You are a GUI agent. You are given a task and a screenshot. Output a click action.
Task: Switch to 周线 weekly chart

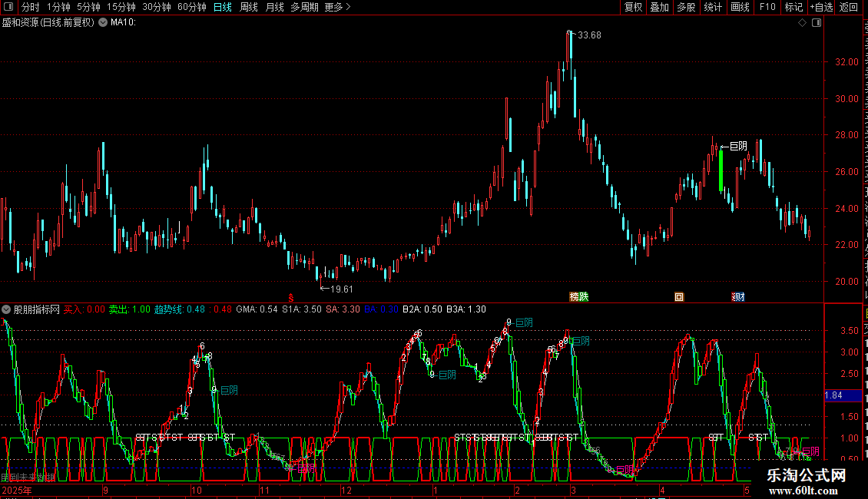pos(249,7)
